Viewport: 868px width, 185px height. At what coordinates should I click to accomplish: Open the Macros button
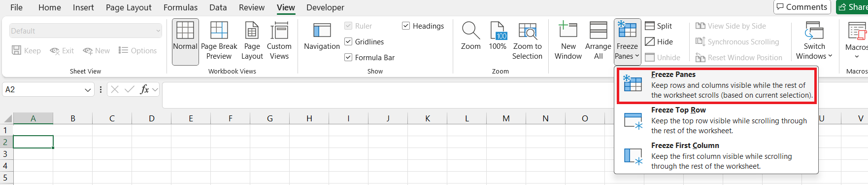pos(856,41)
